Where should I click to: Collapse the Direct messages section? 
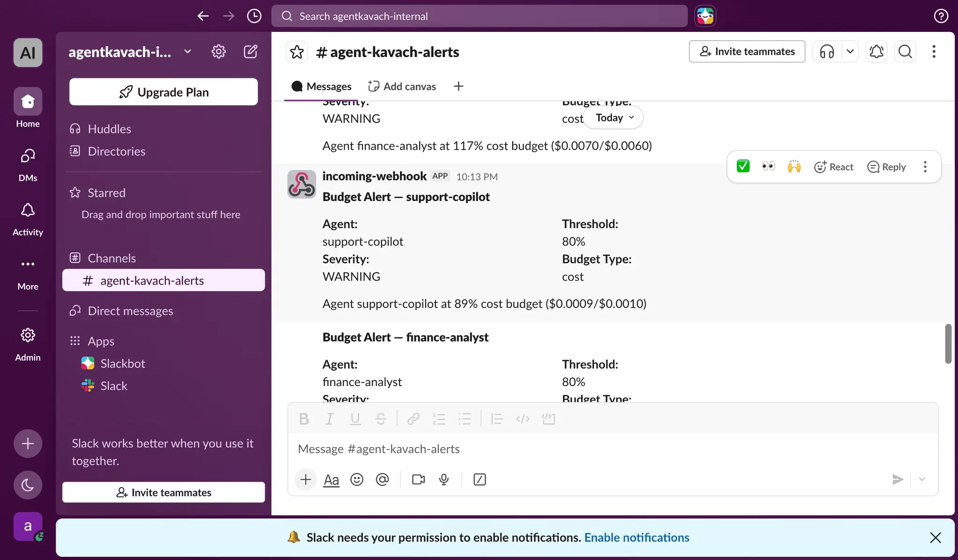pyautogui.click(x=130, y=311)
